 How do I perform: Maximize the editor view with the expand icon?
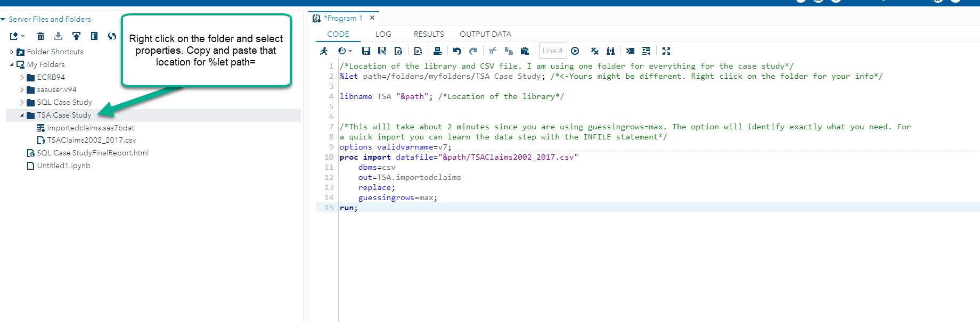click(666, 51)
